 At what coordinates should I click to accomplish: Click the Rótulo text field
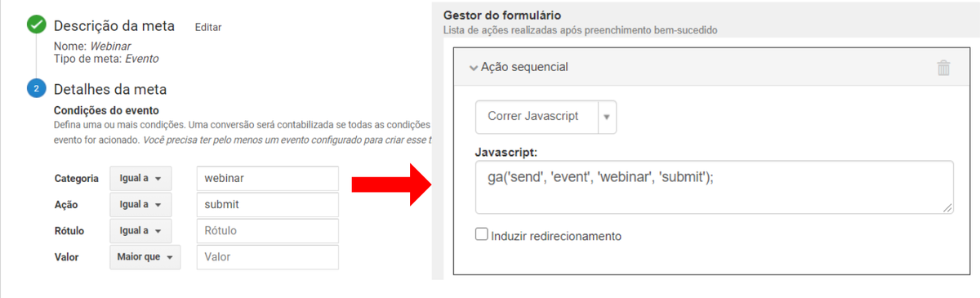coord(268,231)
